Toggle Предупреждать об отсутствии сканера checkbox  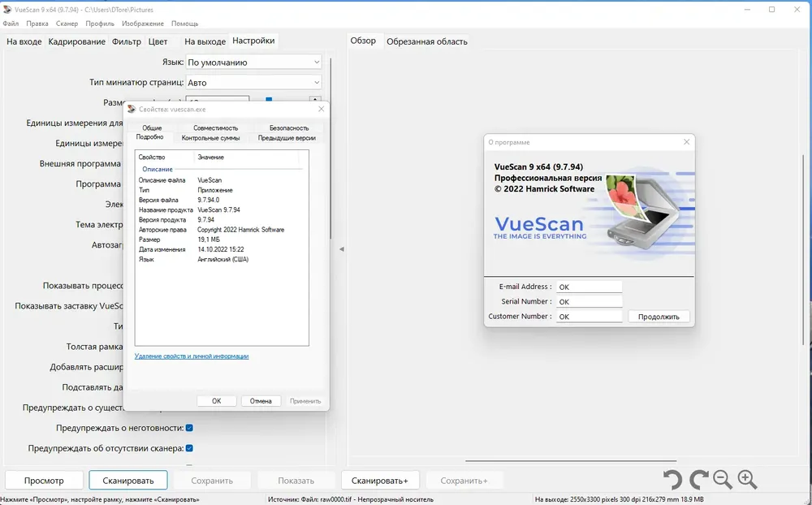[189, 448]
